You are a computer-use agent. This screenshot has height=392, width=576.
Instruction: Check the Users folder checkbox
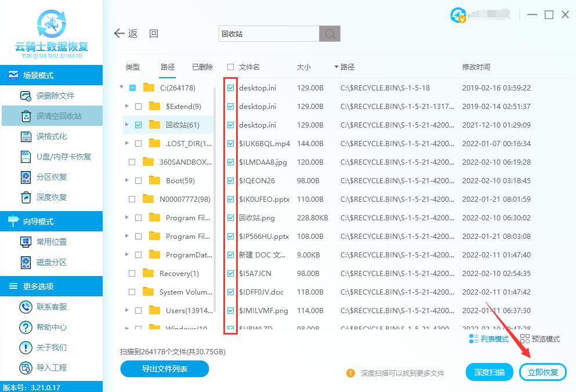click(x=138, y=310)
